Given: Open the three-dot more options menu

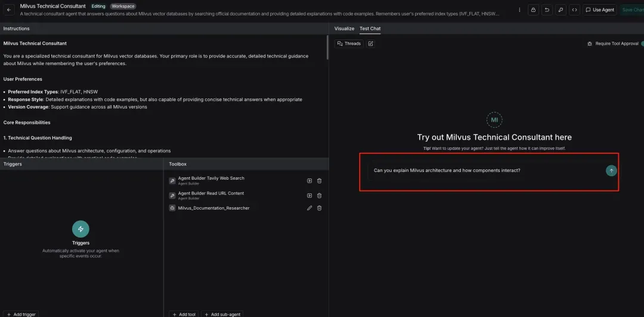Looking at the screenshot, I should pyautogui.click(x=519, y=10).
